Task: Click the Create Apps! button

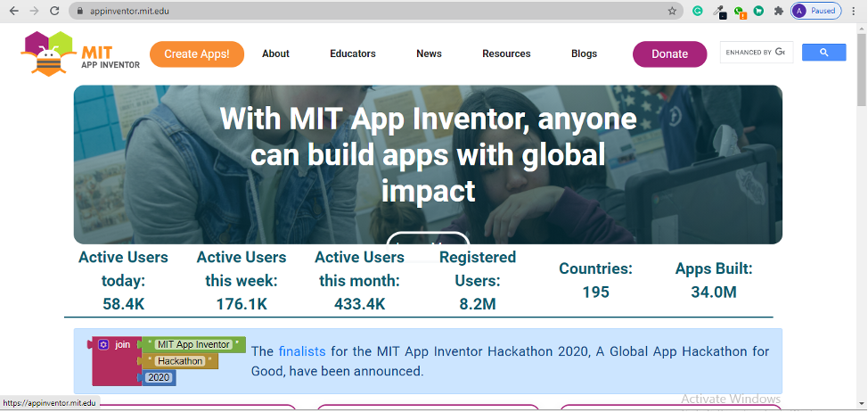Action: tap(197, 54)
